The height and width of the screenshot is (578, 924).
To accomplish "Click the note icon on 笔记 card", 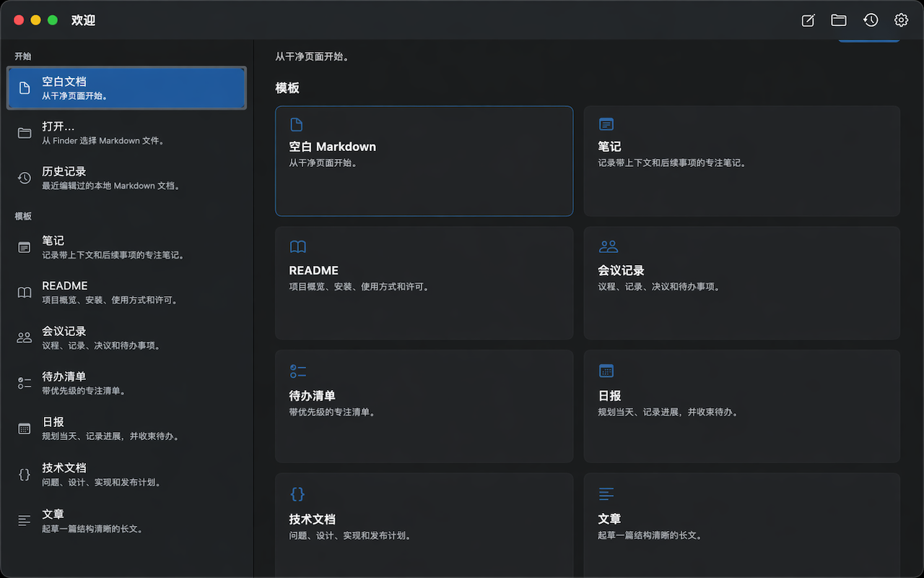I will click(606, 124).
